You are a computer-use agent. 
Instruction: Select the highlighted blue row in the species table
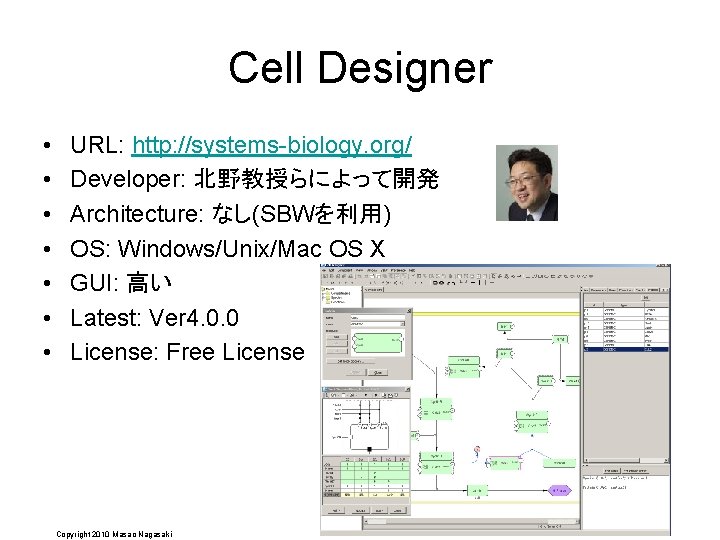[626, 349]
